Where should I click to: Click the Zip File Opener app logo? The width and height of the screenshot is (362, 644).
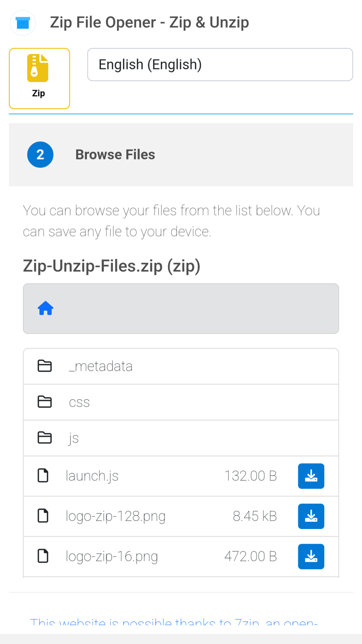22,23
